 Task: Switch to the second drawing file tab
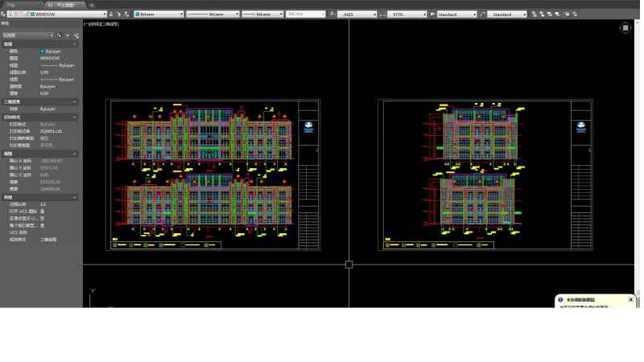coord(63,5)
